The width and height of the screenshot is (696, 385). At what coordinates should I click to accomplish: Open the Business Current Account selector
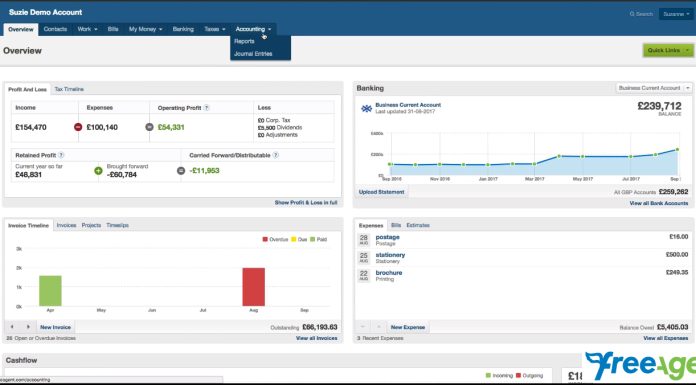[x=653, y=88]
